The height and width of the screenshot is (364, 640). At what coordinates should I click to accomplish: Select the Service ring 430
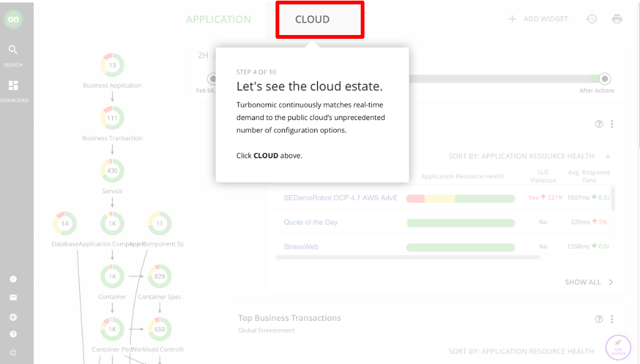point(112,170)
